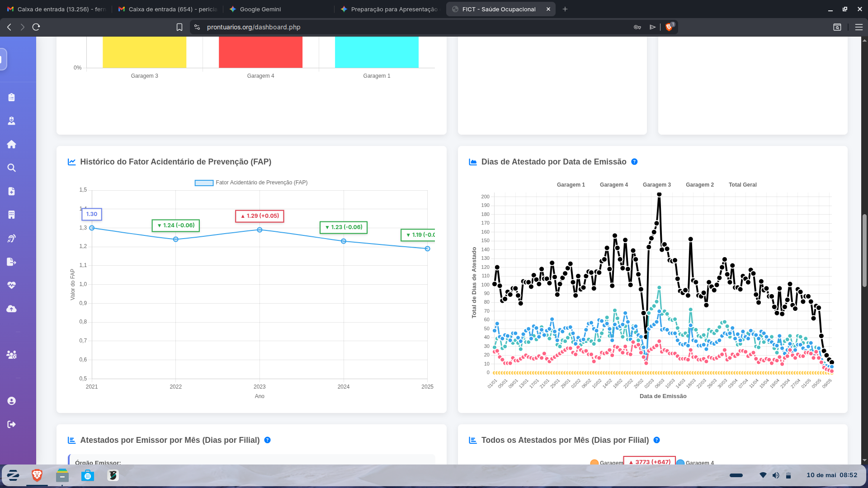Toggle the Garagem 2 series in Dias de Atestado legend
This screenshot has height=488, width=868.
click(x=700, y=185)
